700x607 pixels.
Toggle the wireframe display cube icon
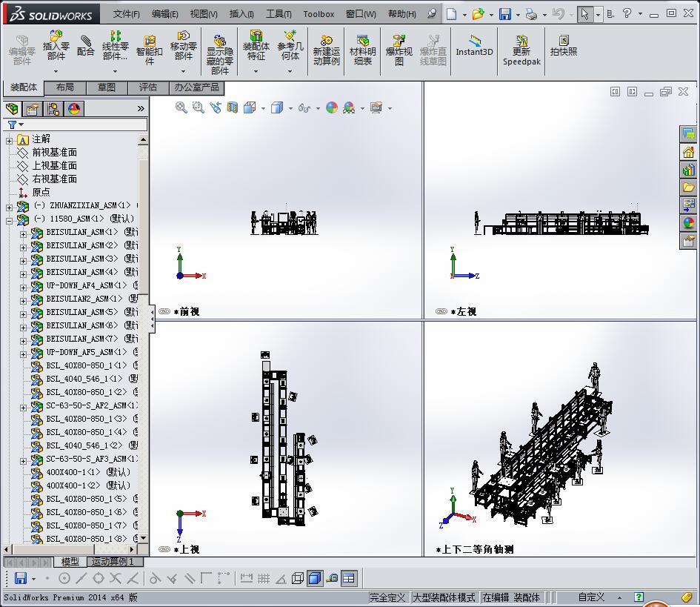(x=298, y=578)
